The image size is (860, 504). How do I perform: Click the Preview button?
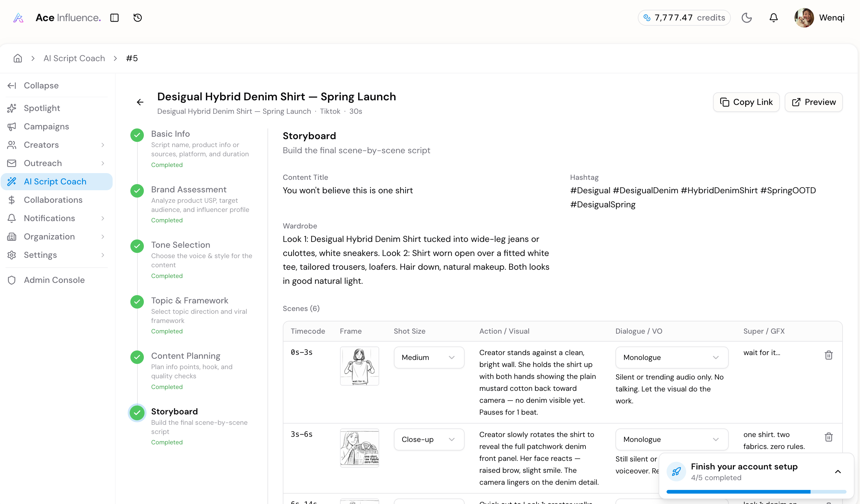tap(813, 102)
